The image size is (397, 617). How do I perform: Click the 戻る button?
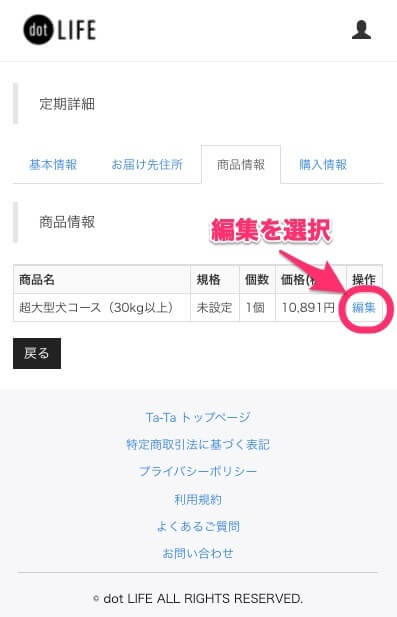pyautogui.click(x=37, y=353)
